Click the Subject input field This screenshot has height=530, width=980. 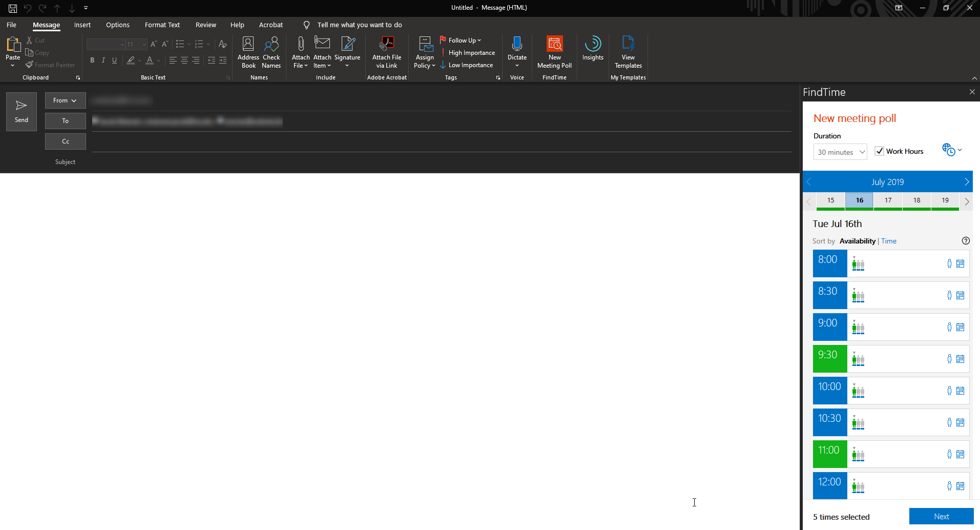[442, 162]
